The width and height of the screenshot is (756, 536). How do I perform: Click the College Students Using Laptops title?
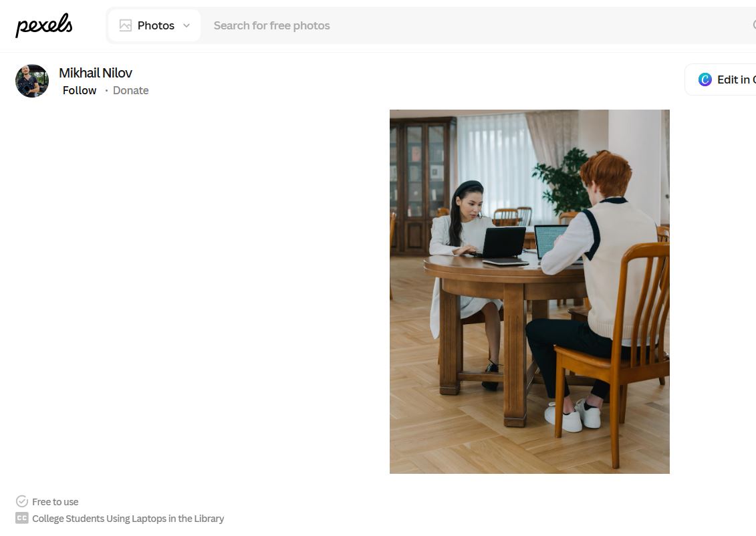128,519
